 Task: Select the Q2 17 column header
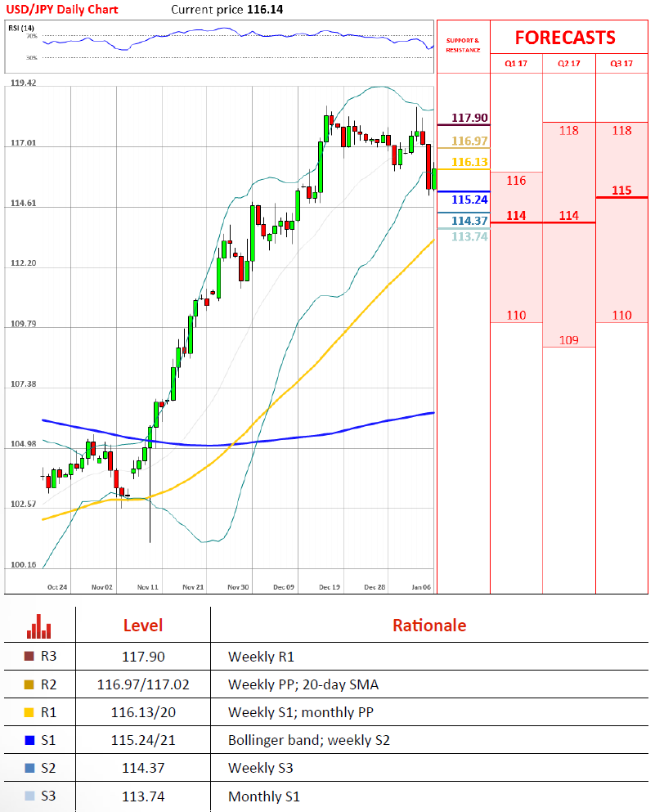tap(568, 63)
